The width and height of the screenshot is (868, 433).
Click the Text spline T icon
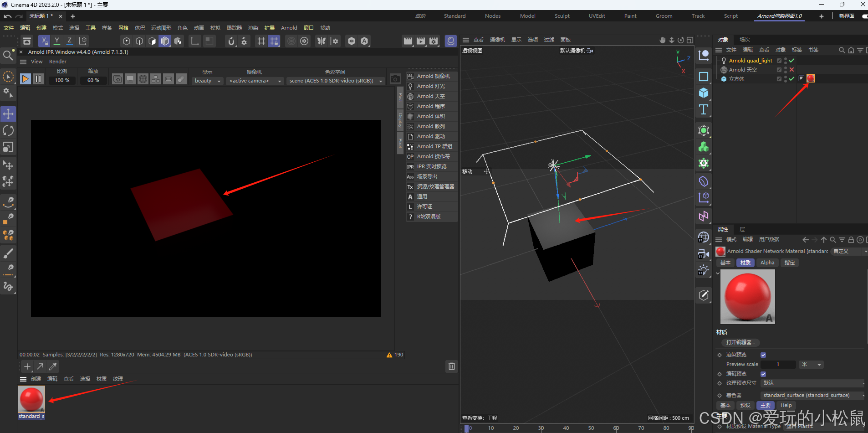click(704, 109)
